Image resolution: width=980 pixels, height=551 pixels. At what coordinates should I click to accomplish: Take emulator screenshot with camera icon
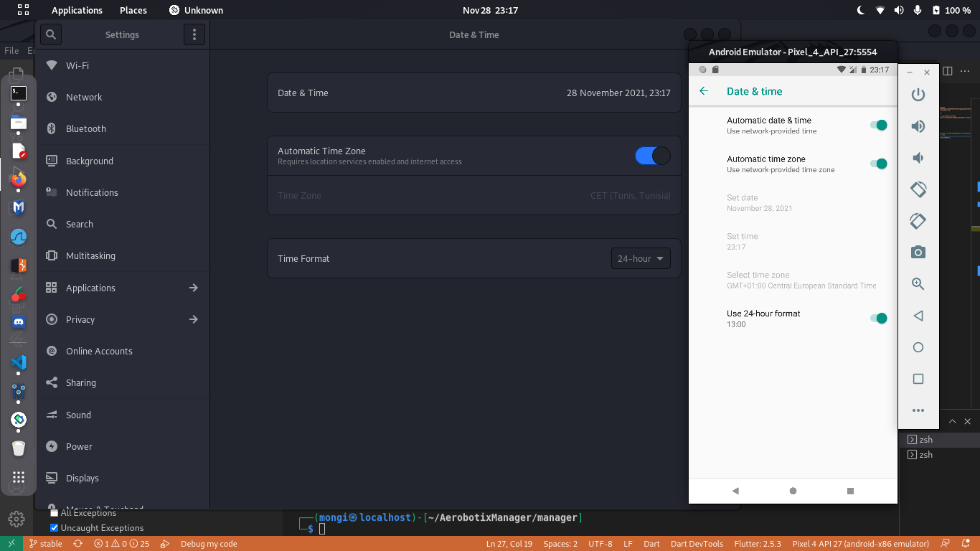tap(918, 253)
